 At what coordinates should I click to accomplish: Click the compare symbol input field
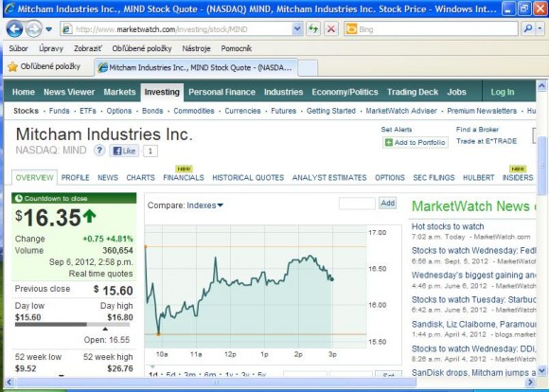click(357, 204)
